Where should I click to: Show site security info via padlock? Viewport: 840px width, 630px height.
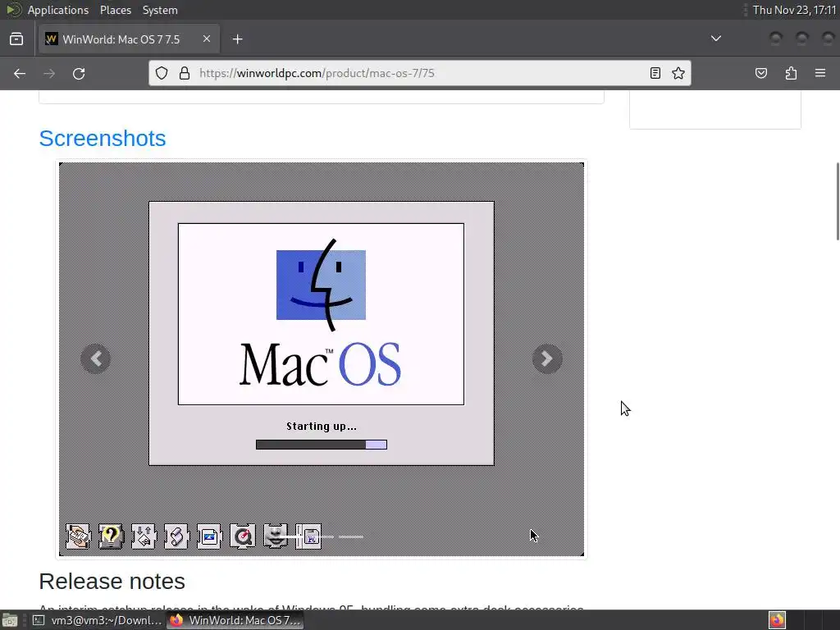point(185,73)
